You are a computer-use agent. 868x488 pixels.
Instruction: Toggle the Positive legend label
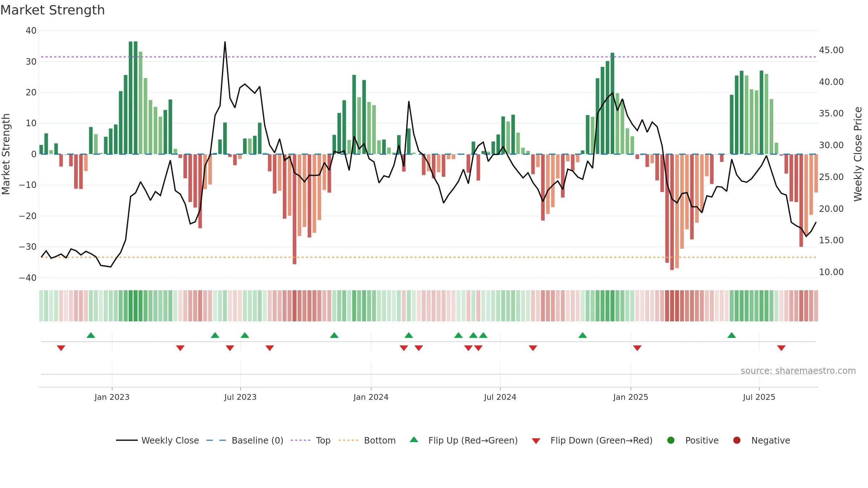coord(702,440)
